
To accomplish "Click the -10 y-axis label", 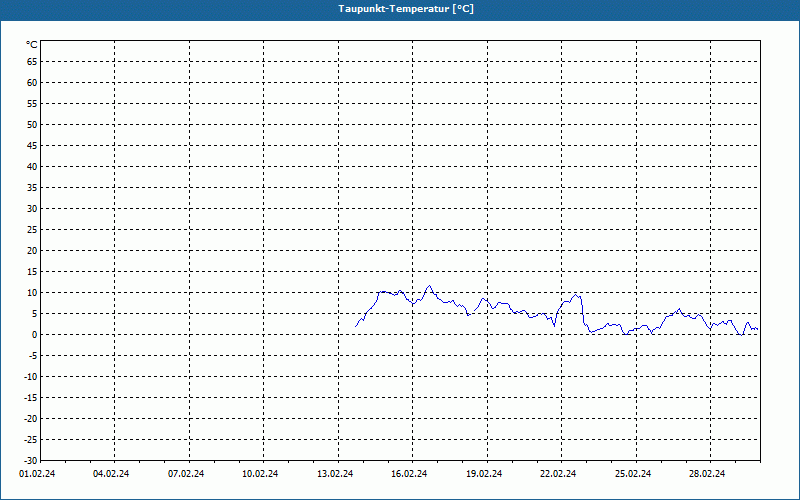I will (x=31, y=377).
